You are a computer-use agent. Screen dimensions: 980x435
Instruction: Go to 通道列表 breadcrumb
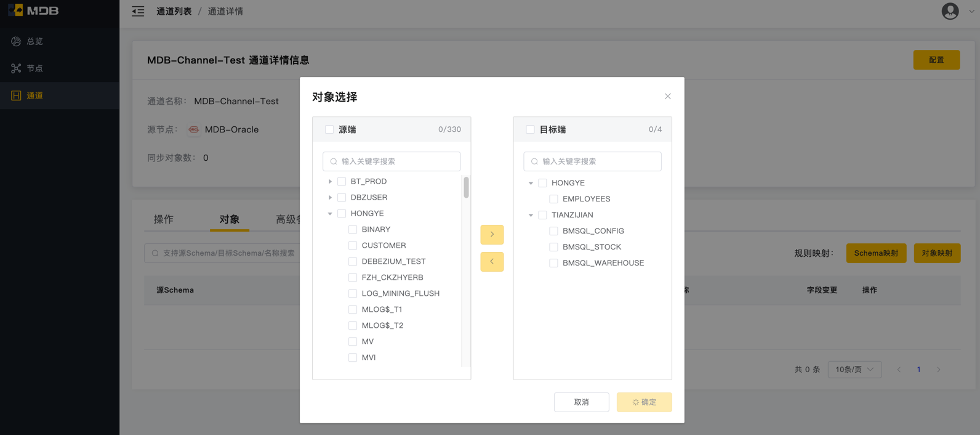174,11
